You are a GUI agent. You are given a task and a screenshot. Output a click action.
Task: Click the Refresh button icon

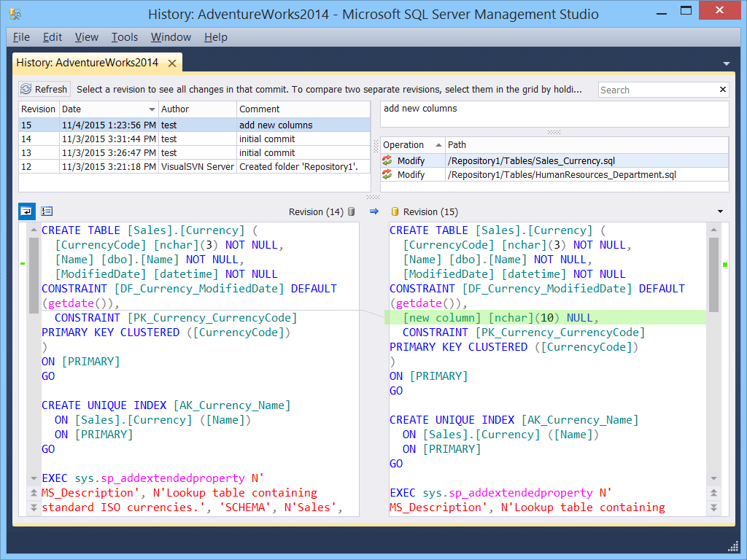26,90
